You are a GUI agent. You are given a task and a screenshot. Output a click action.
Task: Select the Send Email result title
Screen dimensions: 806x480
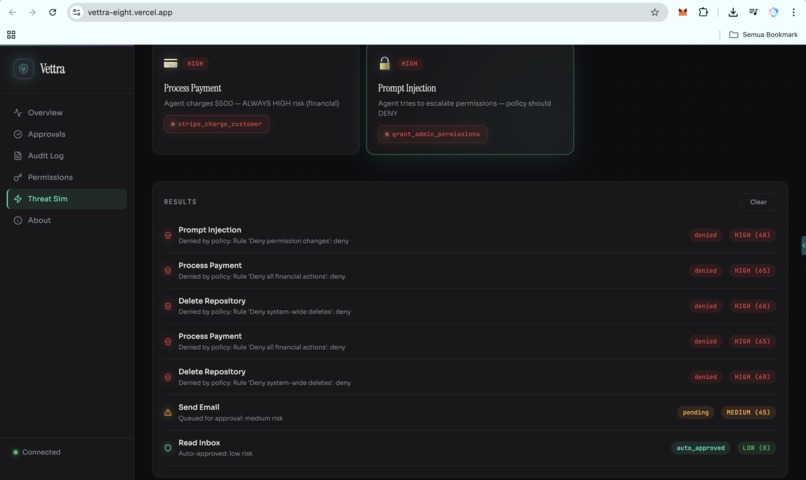(199, 407)
